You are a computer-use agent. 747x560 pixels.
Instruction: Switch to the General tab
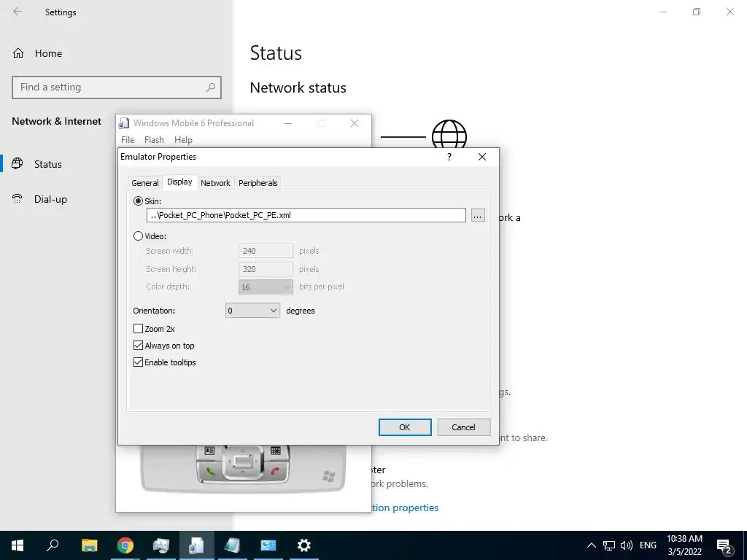point(145,183)
